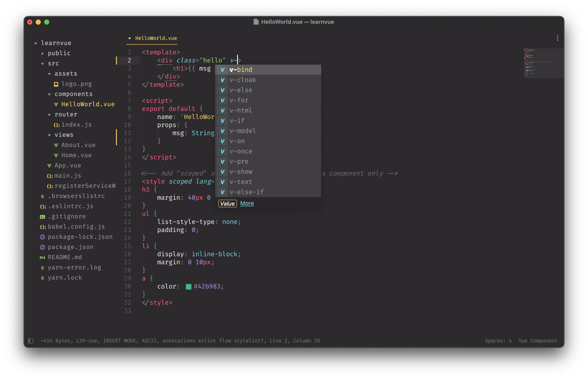Click 'list-style-type' on line 22
The height and width of the screenshot is (379, 588).
point(186,222)
